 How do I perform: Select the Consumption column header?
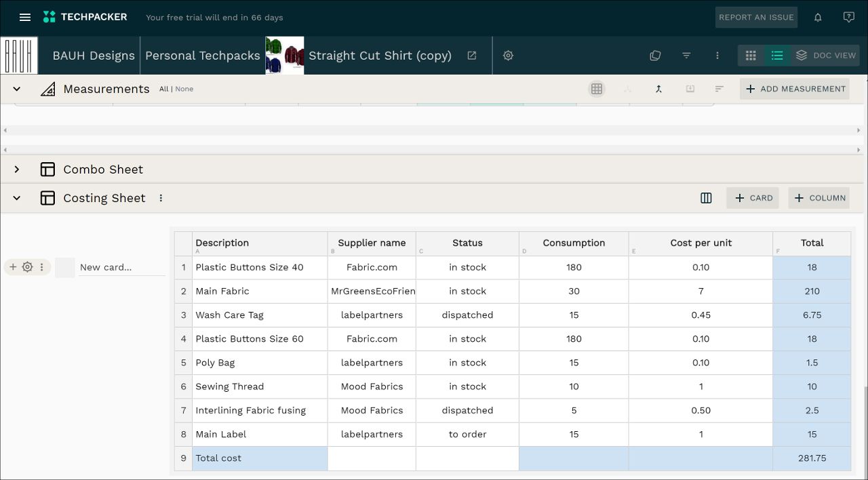click(x=574, y=243)
